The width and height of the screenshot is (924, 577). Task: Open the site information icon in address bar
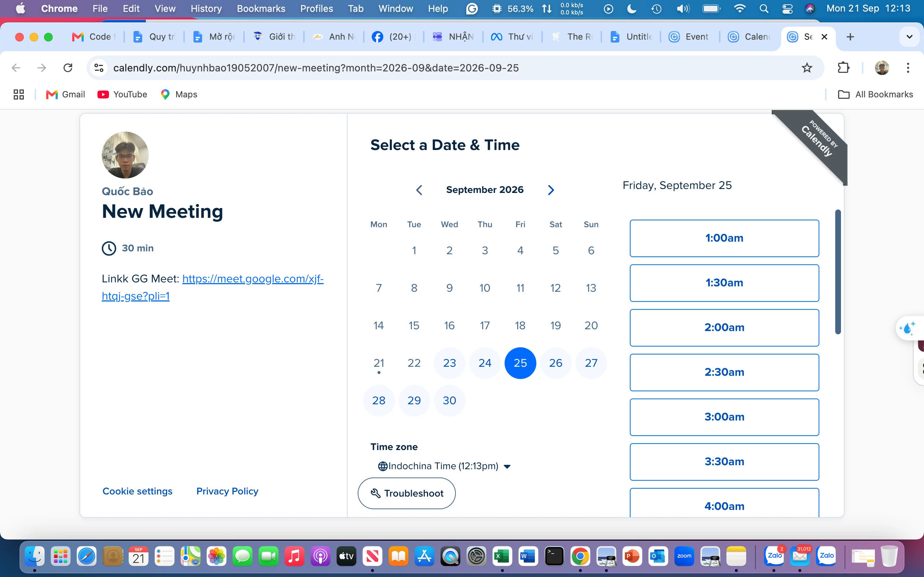[x=99, y=68]
